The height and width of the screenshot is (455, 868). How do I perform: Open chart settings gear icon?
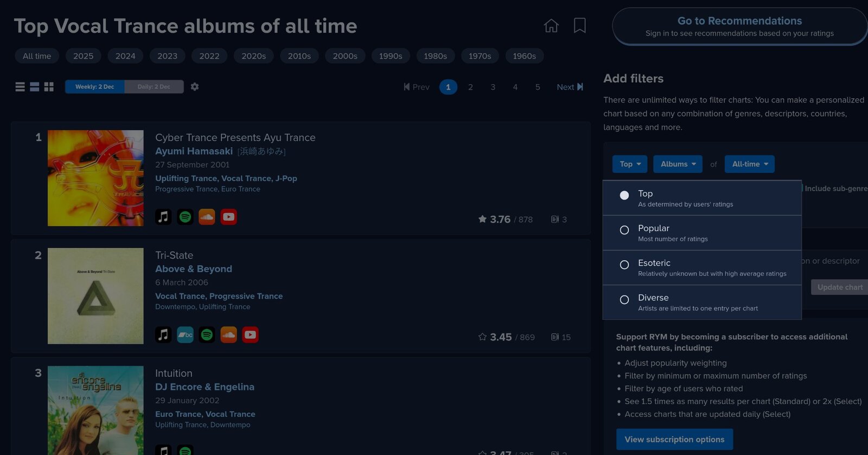195,87
